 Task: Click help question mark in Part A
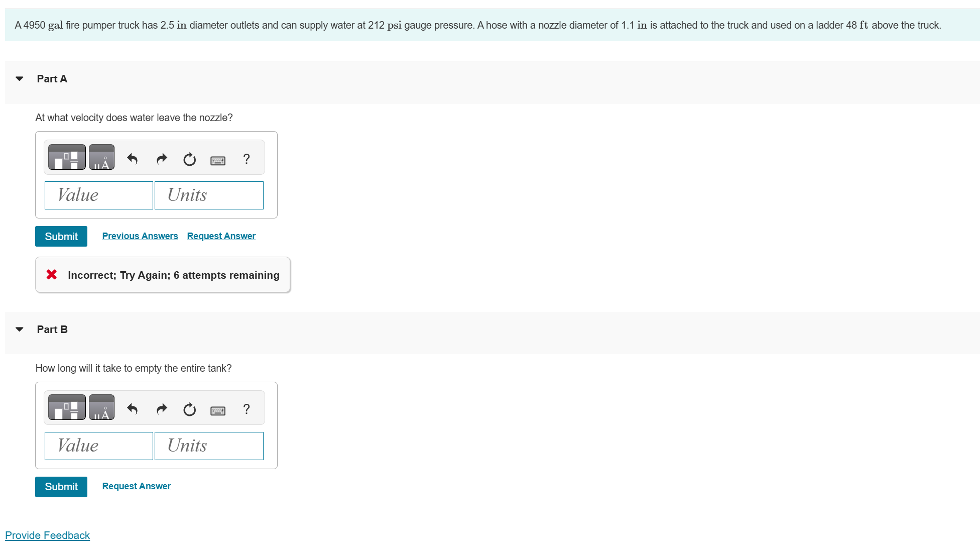246,159
